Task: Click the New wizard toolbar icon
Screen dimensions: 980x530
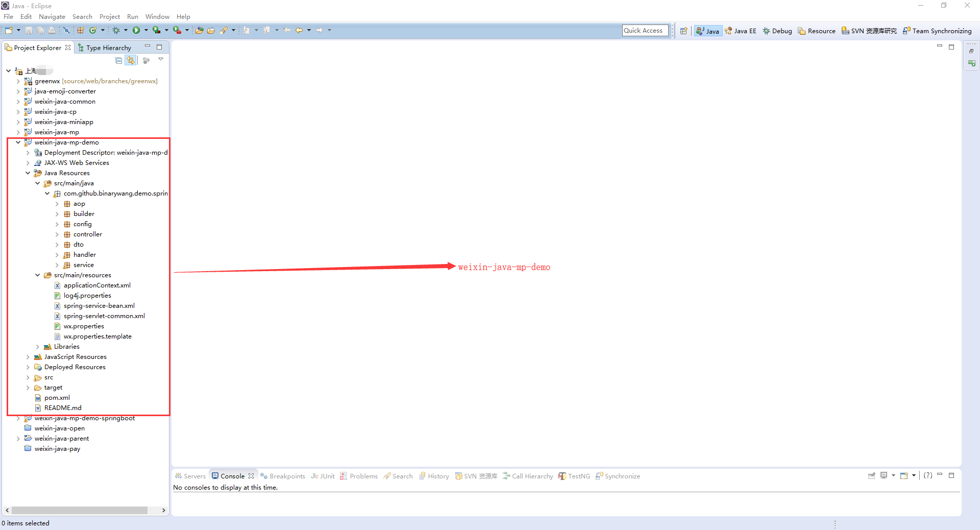Action: 9,30
